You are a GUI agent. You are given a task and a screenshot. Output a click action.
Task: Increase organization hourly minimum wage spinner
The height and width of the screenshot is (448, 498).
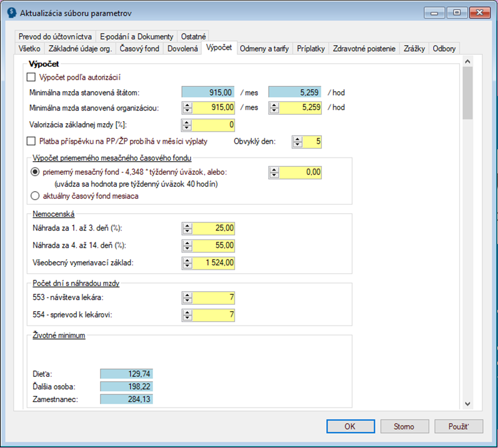[274, 105]
